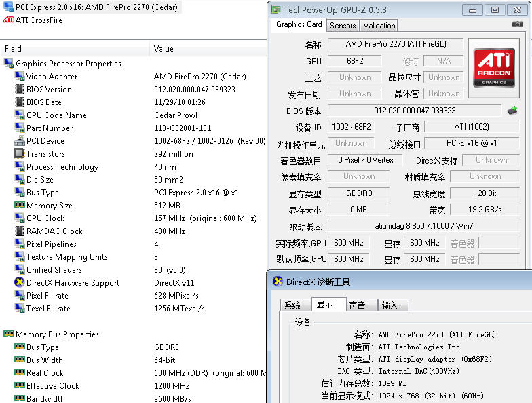The width and height of the screenshot is (532, 403).
Task: Click the part number 113-C32001-101
Action: [183, 128]
